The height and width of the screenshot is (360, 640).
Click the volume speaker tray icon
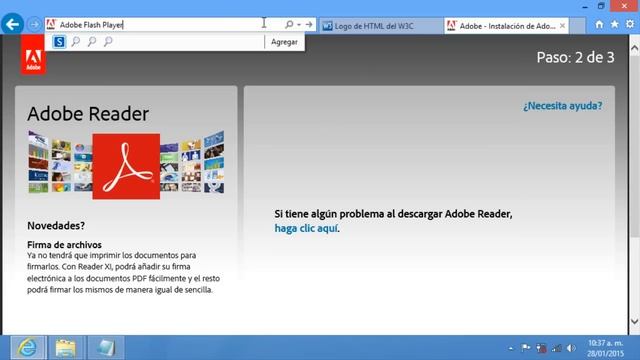point(571,348)
